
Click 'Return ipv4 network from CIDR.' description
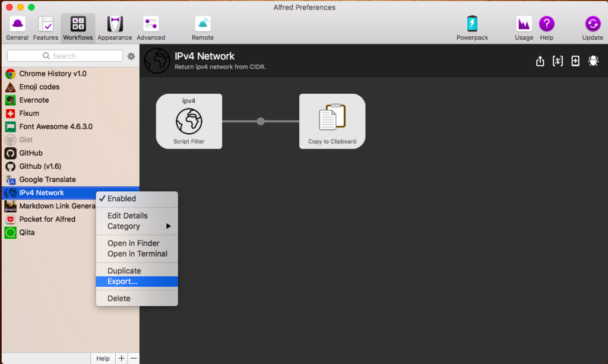point(220,67)
